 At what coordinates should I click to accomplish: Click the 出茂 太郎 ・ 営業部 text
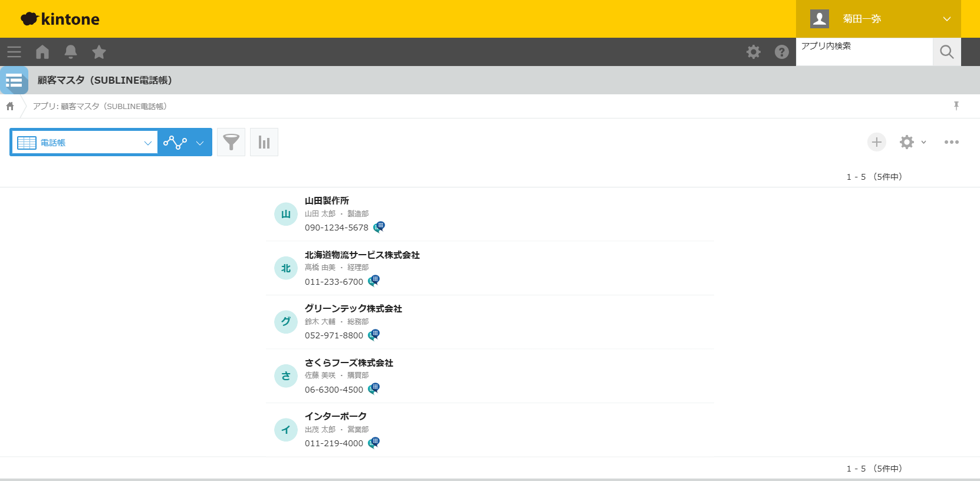[x=337, y=429]
